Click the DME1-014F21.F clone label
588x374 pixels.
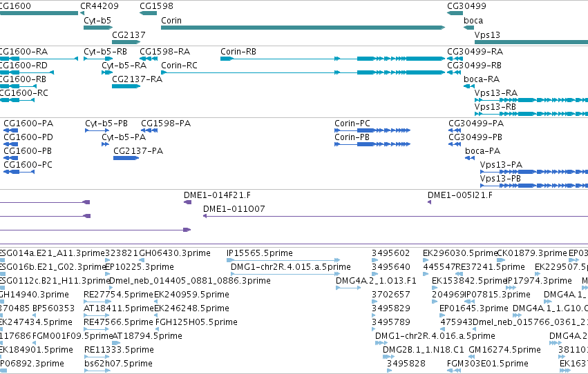(x=218, y=195)
